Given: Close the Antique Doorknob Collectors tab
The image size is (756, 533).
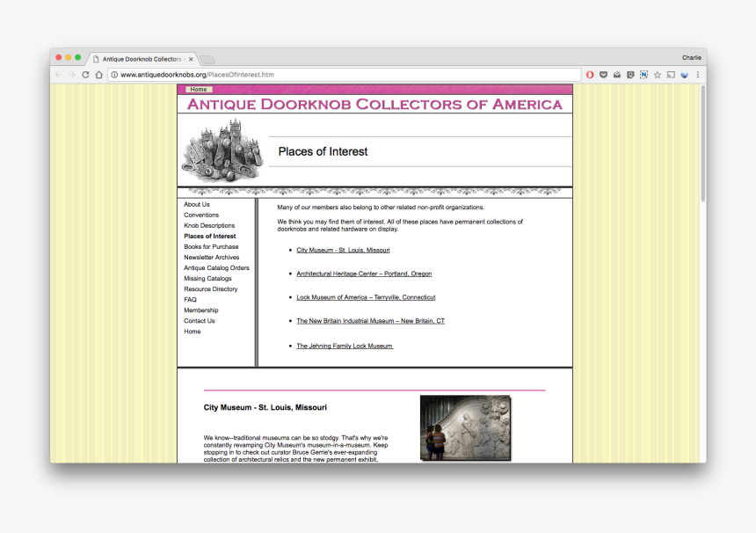Looking at the screenshot, I should point(191,59).
